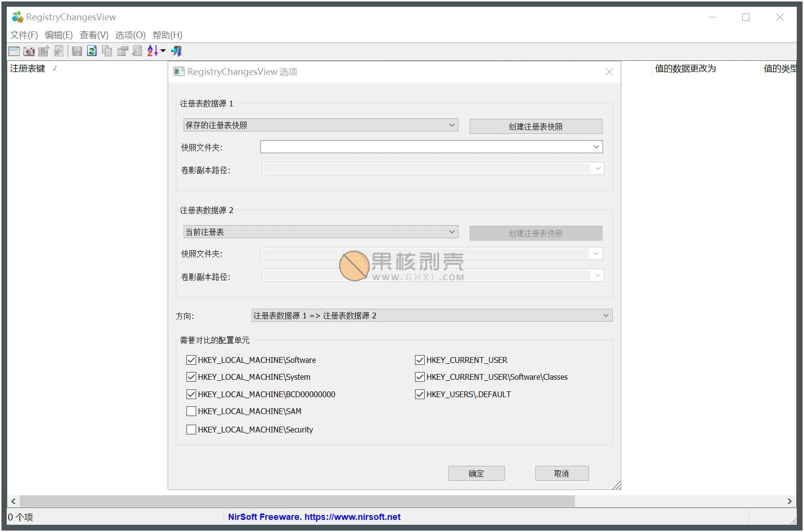Click the find magnifier toolbar icon

137,51
